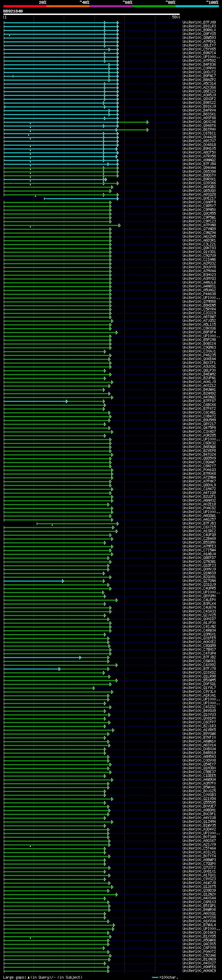Select hit label UniRef100_B8F8F4
222x980 pixels.
[199, 332]
